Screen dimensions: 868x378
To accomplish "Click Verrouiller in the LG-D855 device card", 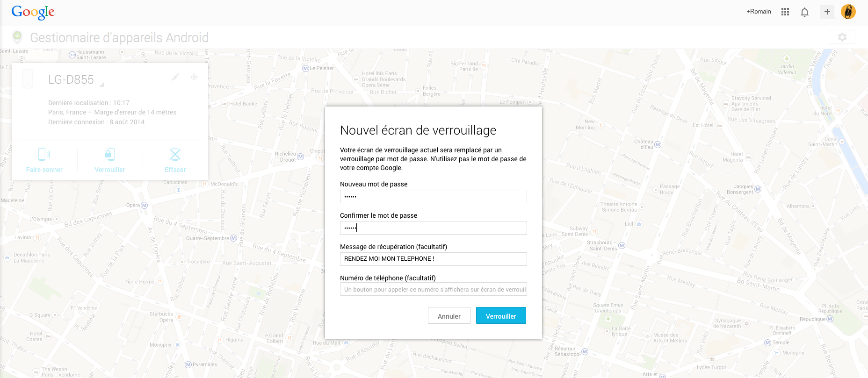I will point(110,160).
